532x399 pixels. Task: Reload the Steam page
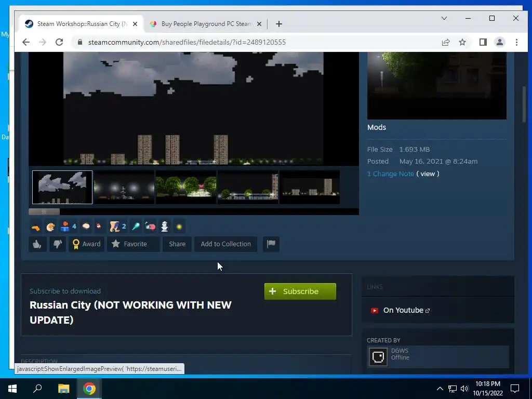pos(59,42)
